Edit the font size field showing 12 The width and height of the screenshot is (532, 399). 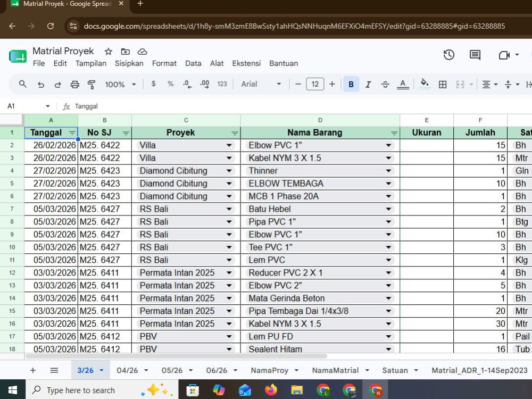315,84
